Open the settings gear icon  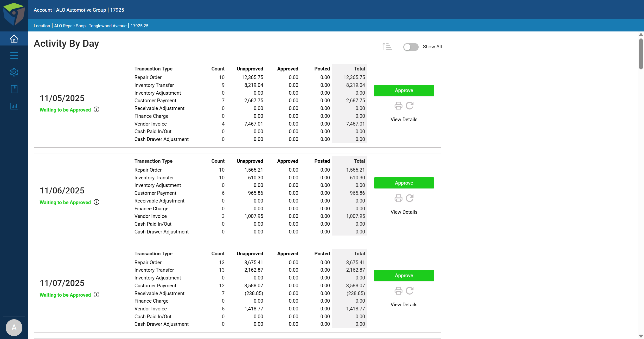point(14,72)
